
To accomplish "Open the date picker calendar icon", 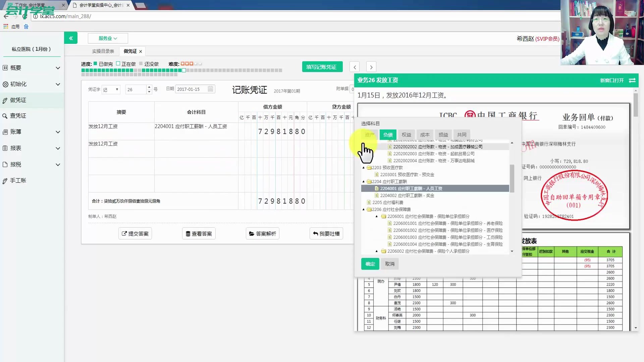I will pos(210,89).
